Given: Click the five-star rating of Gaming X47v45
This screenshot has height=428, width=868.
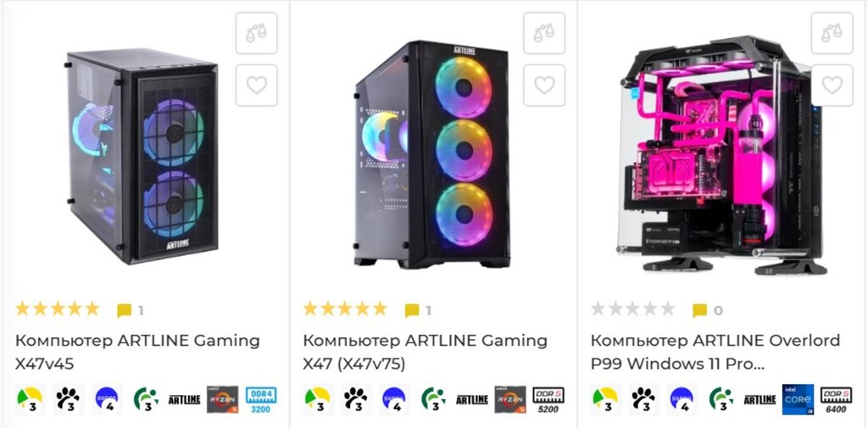Looking at the screenshot, I should (x=57, y=309).
